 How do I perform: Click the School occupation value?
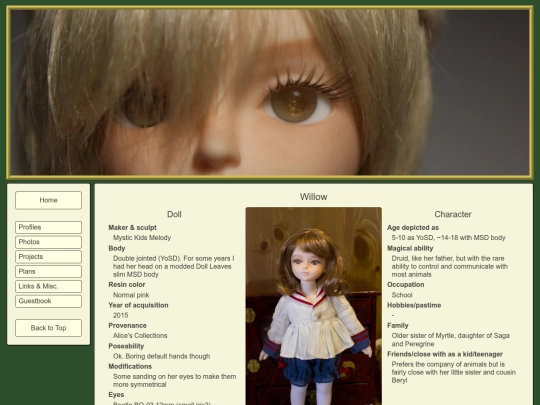(402, 295)
